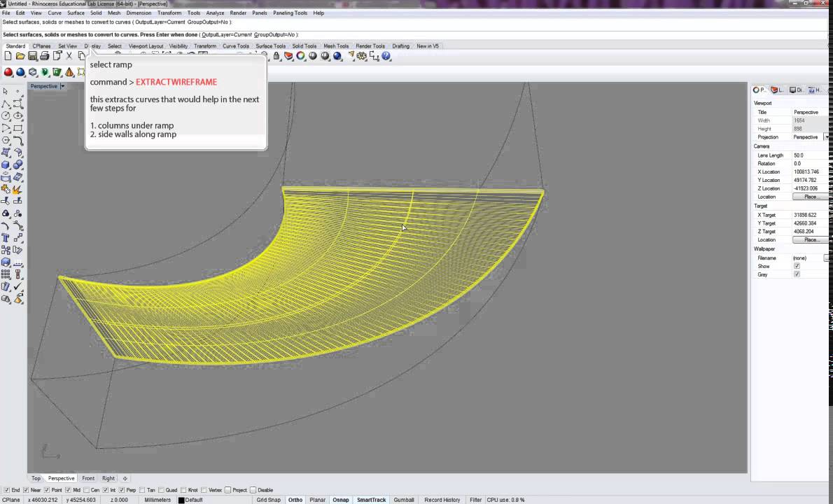833x504 pixels.
Task: Open the Options gear icon
Action: [x=362, y=56]
